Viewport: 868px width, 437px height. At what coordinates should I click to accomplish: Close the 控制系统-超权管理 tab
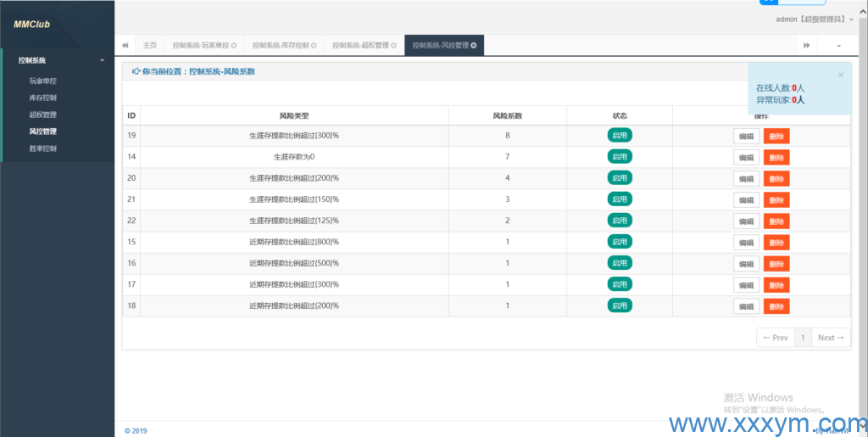point(393,45)
